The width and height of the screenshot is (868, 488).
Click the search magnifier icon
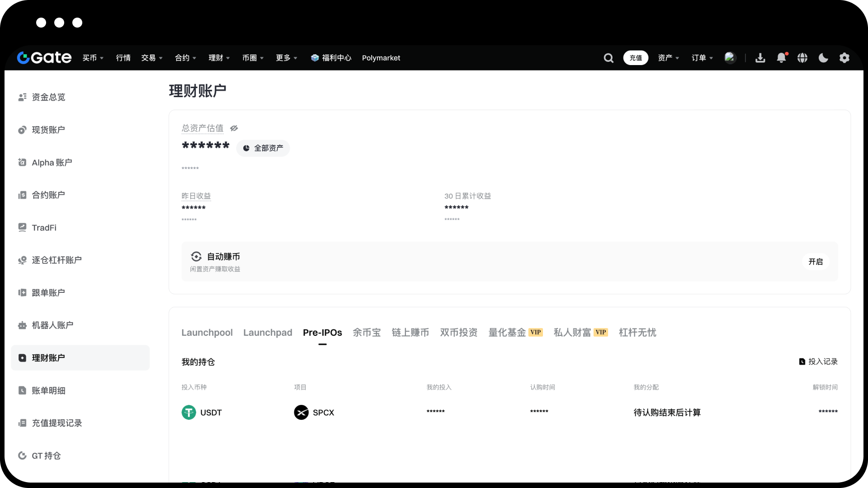609,58
